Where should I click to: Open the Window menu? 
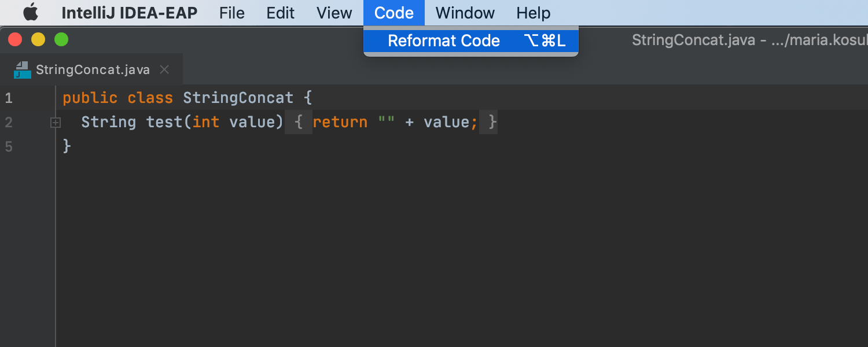pos(465,13)
